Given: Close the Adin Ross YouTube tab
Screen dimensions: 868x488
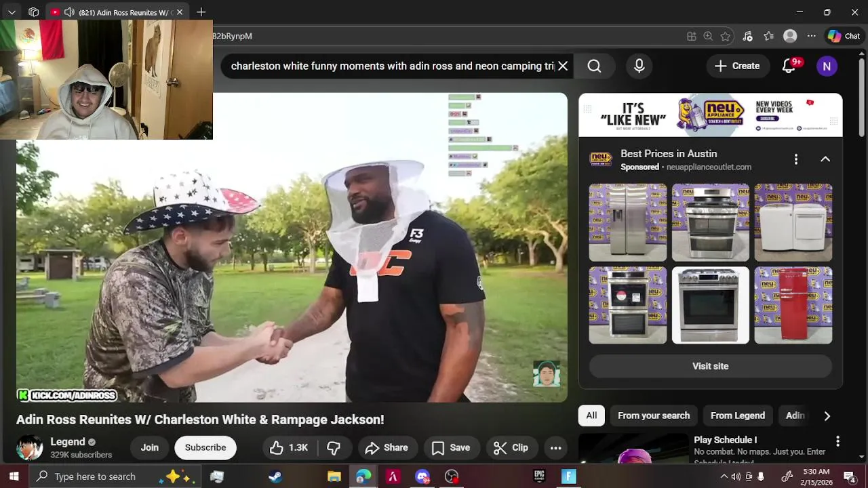Looking at the screenshot, I should pos(180,12).
